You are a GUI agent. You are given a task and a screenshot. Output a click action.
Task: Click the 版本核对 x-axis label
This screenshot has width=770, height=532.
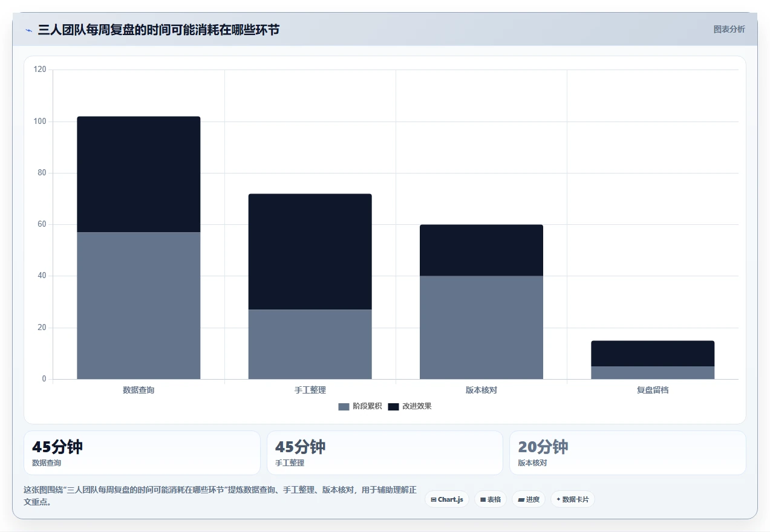[x=481, y=390]
